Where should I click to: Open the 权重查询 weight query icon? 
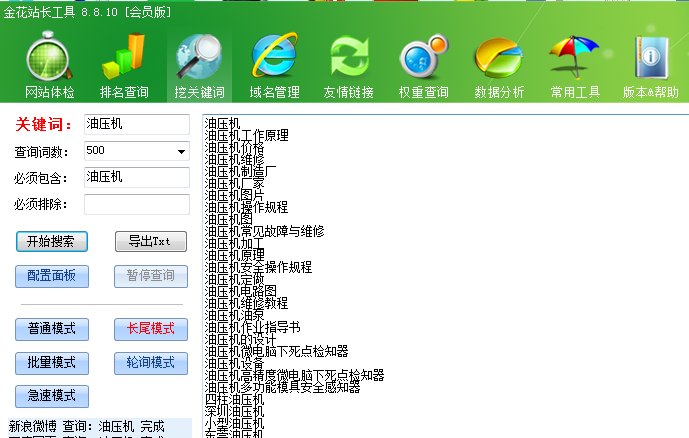click(423, 66)
